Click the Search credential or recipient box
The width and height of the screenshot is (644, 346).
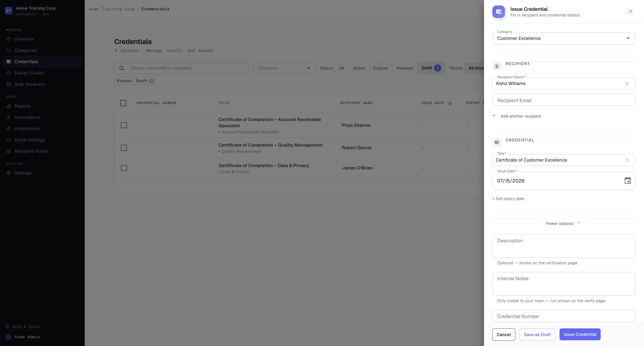point(182,68)
